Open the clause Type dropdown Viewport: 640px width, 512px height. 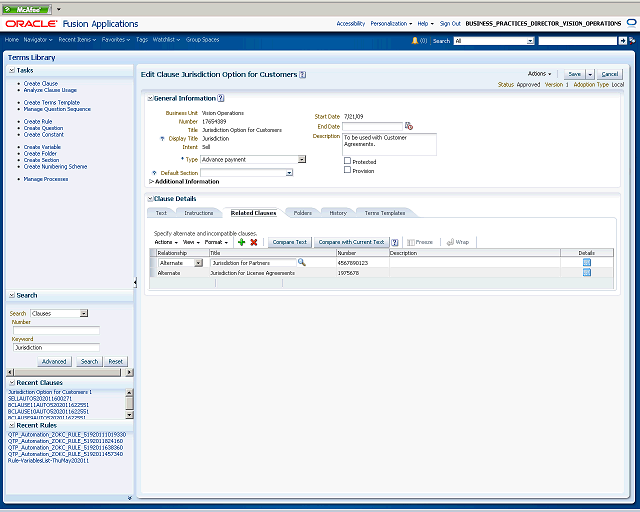(x=302, y=159)
